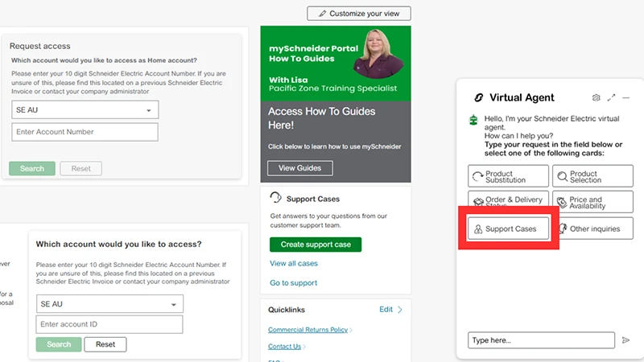Screen dimensions: 644x362
Task: Select the Other inquiries card
Action: point(594,228)
